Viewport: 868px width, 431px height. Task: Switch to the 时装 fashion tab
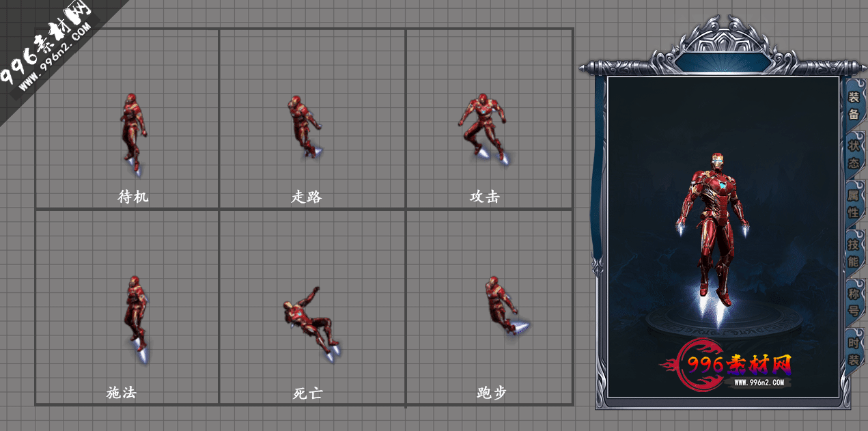(x=854, y=351)
